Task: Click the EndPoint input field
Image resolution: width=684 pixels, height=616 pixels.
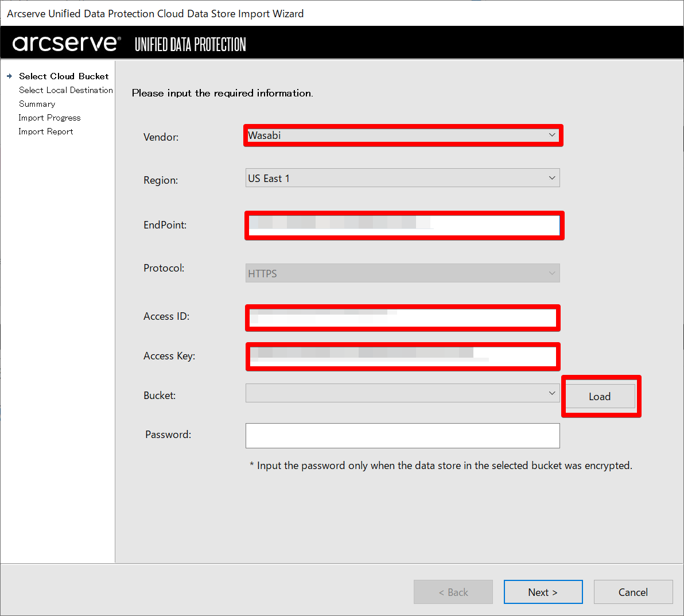Action: coord(404,225)
